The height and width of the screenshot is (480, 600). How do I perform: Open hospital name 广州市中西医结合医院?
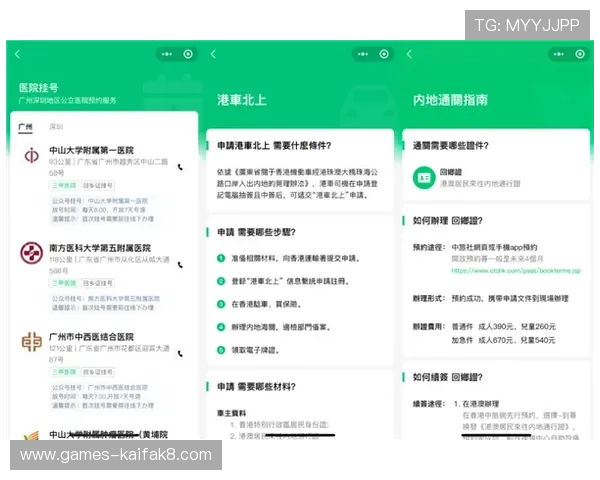tap(91, 337)
